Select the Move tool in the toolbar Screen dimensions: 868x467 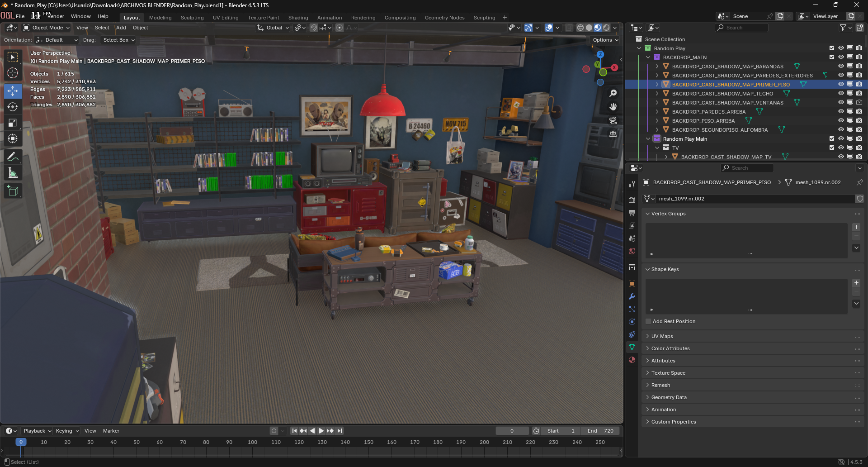(x=13, y=91)
